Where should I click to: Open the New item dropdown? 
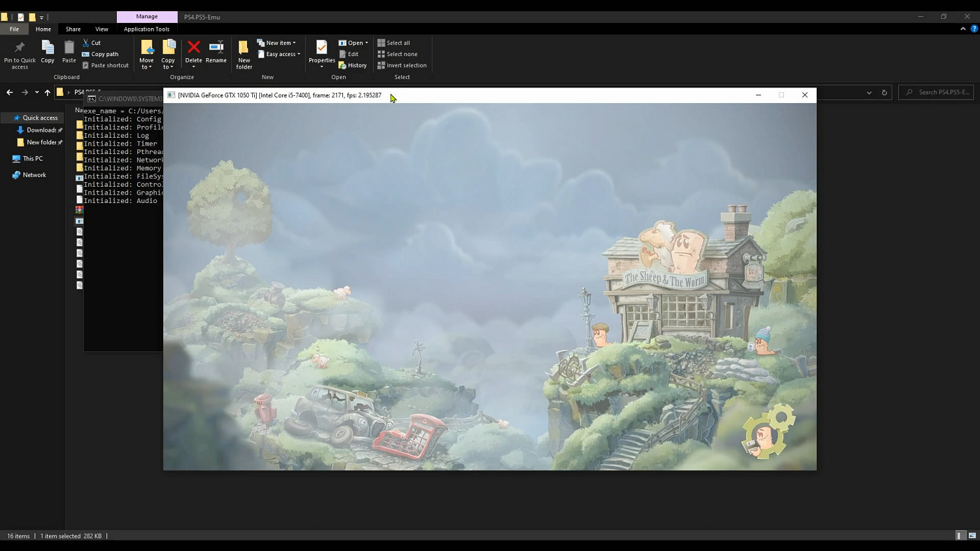pos(276,43)
